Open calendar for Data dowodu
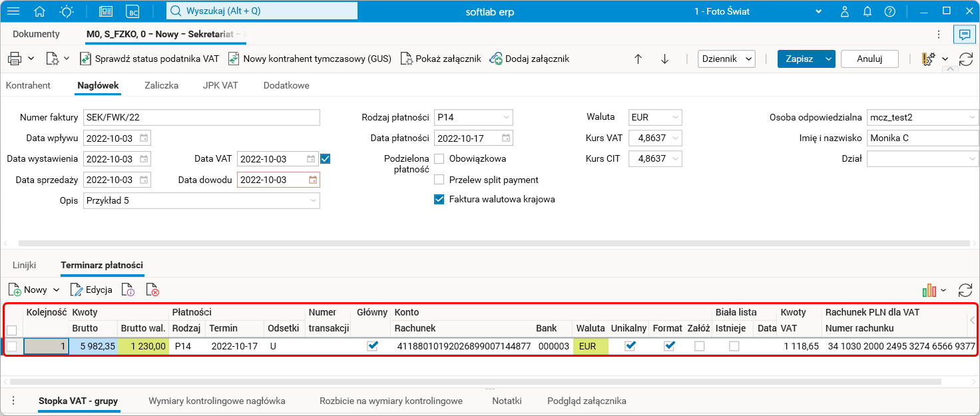This screenshot has height=416, width=980. 312,180
